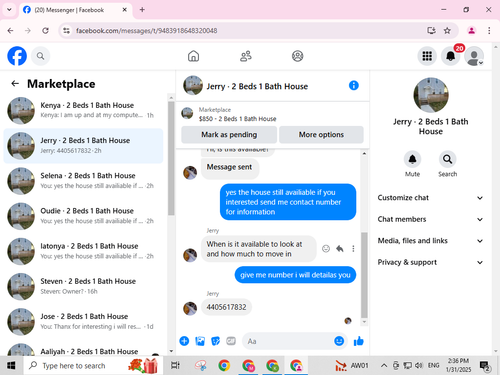The width and height of the screenshot is (500, 375).
Task: Open the Selena conversation
Action: click(83, 181)
